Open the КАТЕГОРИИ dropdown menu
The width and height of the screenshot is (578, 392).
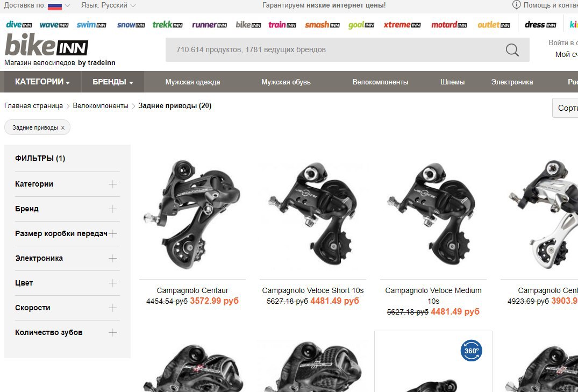click(42, 82)
